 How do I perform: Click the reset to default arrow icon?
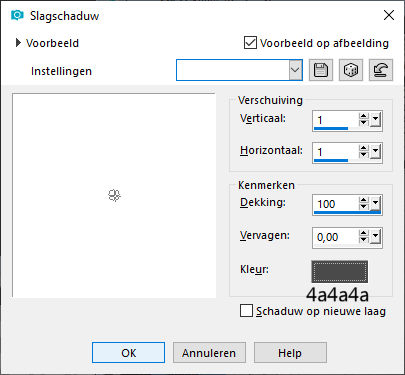click(381, 70)
